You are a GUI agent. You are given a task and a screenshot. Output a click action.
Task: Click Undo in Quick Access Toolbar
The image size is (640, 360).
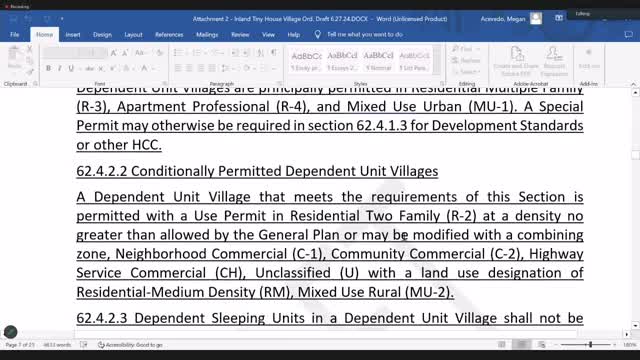point(29,19)
